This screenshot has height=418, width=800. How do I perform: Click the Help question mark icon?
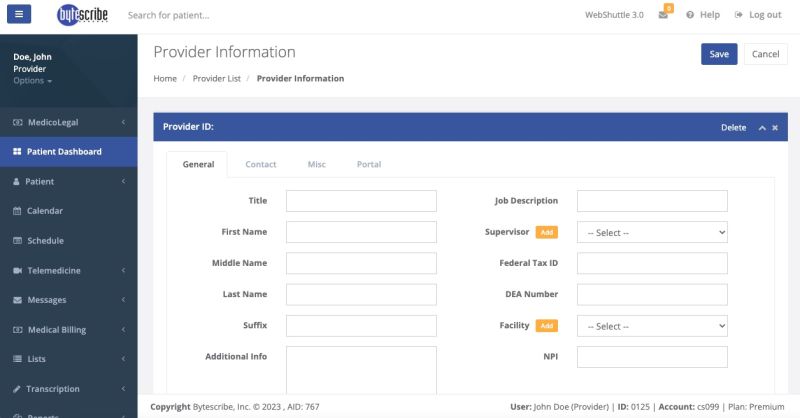pyautogui.click(x=690, y=15)
